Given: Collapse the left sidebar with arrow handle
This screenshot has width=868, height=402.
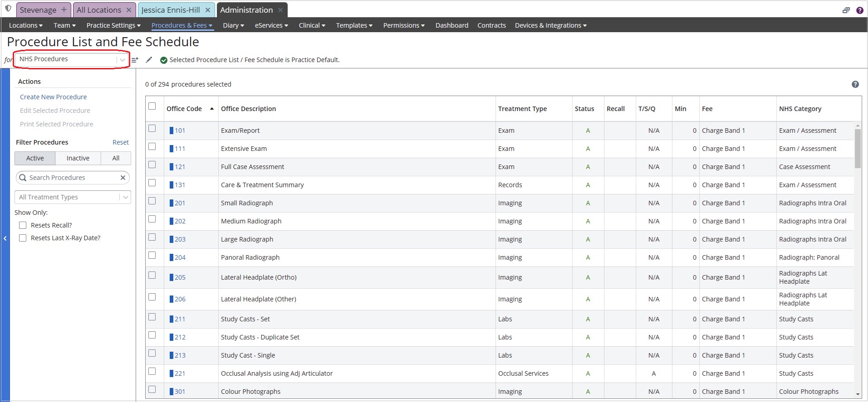Looking at the screenshot, I should point(5,238).
